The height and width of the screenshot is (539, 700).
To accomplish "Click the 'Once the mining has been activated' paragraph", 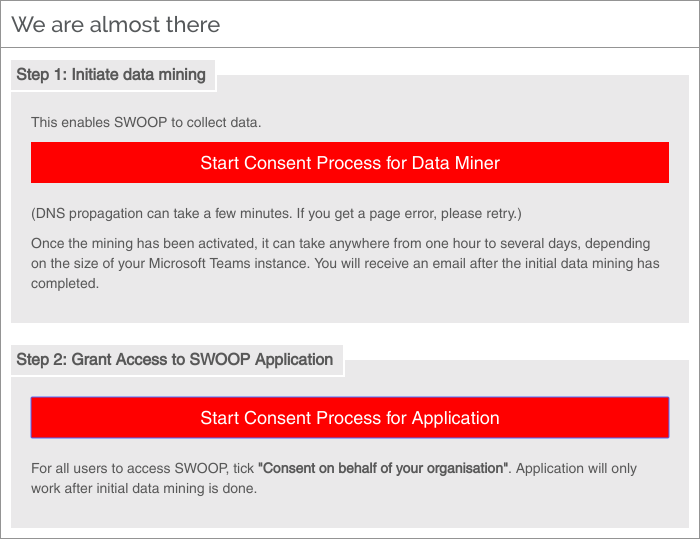I will click(345, 263).
